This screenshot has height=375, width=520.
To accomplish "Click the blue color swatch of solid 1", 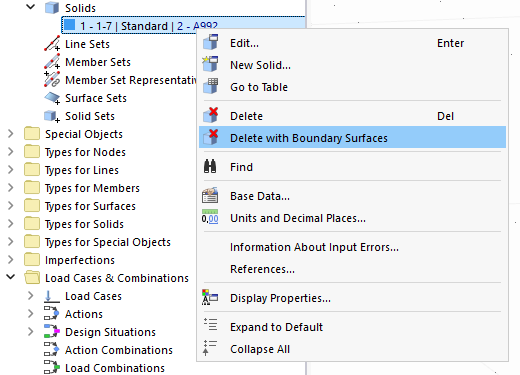I will pyautogui.click(x=70, y=25).
